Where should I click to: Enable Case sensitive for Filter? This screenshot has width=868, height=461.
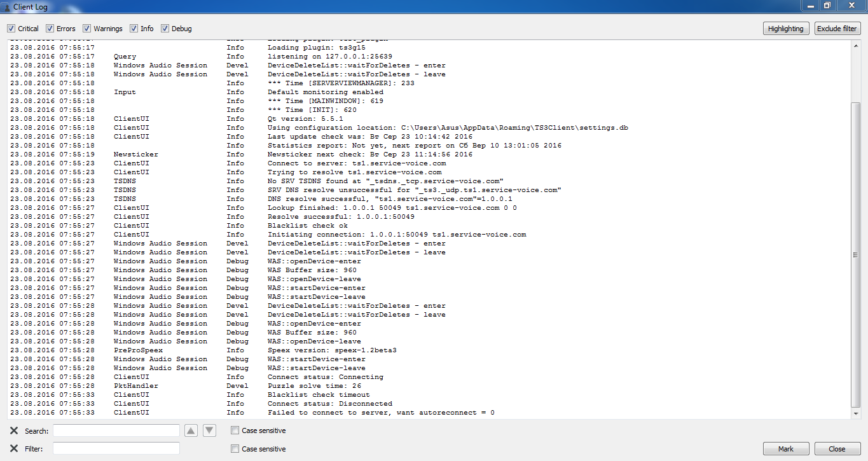coord(235,448)
